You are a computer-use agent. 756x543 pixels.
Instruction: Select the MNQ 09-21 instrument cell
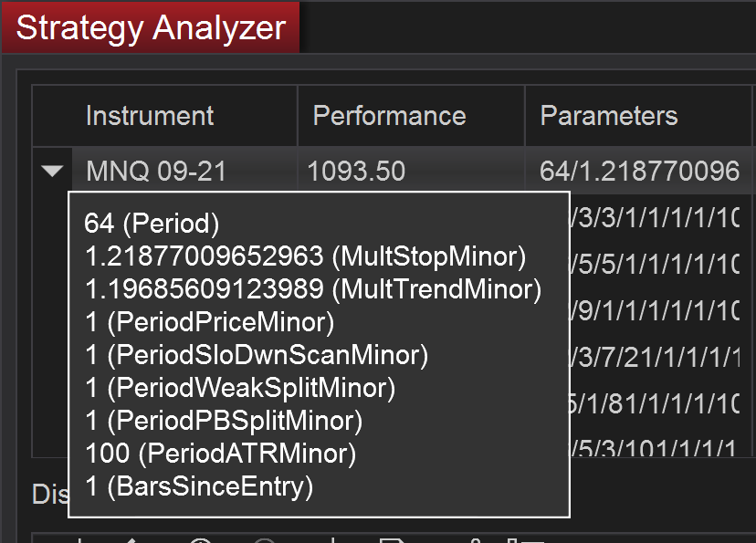tap(156, 171)
